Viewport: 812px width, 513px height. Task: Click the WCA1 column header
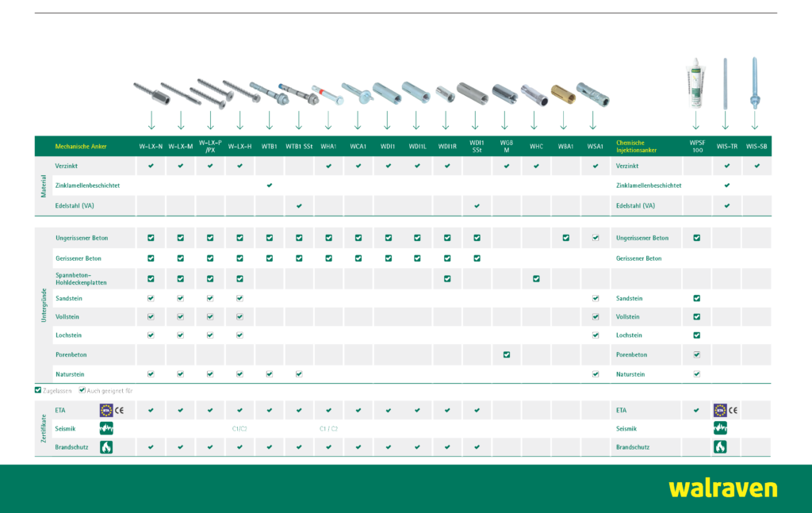[358, 147]
